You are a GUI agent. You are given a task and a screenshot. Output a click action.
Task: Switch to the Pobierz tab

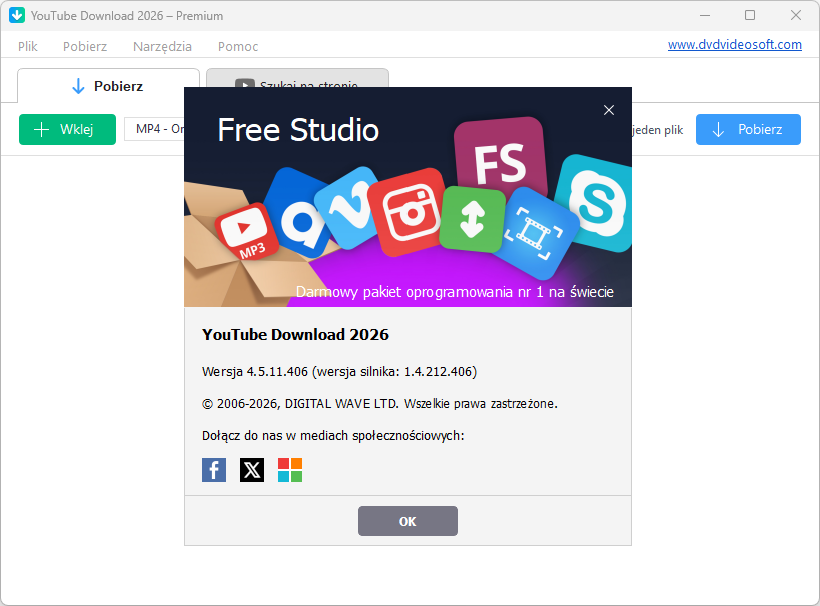[x=108, y=86]
